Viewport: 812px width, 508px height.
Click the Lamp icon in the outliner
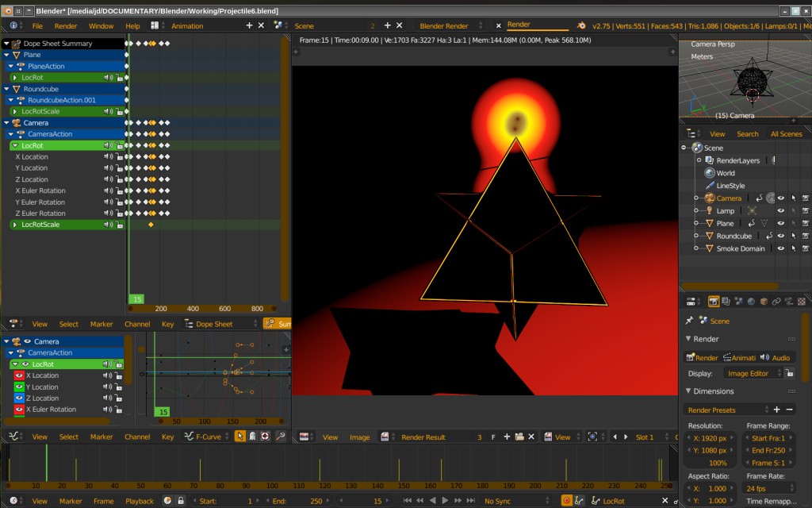click(x=710, y=210)
